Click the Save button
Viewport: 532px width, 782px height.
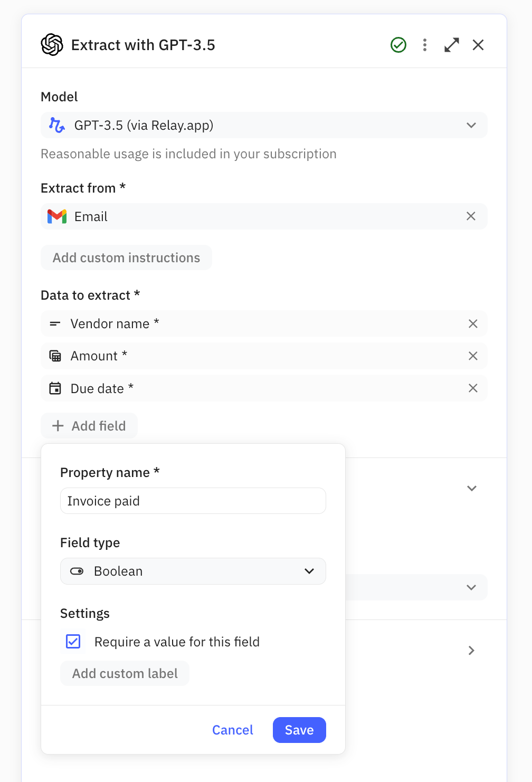coord(299,730)
